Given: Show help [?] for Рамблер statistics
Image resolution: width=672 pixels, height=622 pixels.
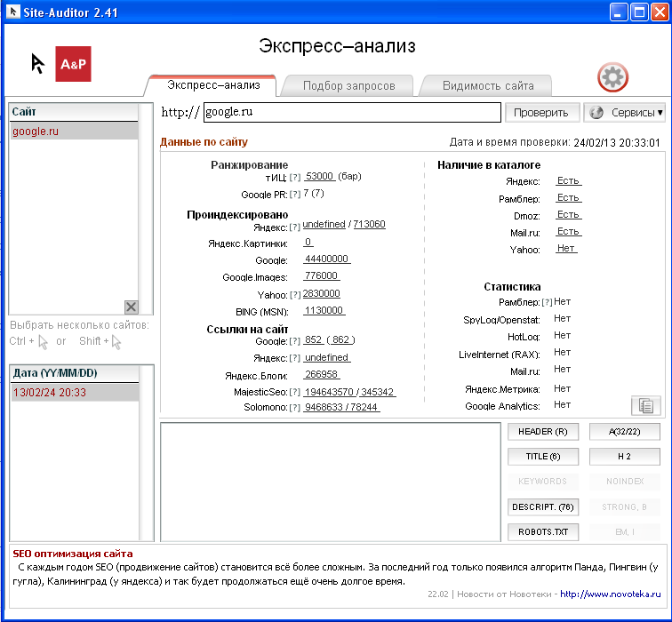Looking at the screenshot, I should point(547,302).
